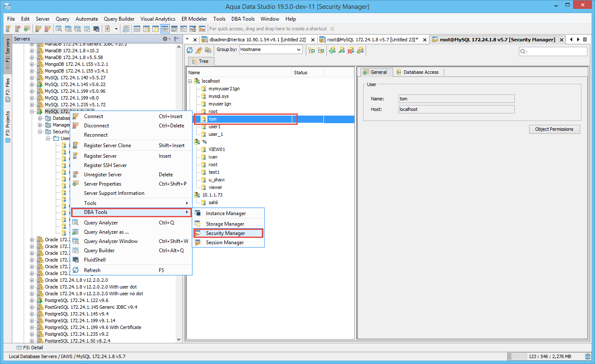Click the script document toolbar icon
Screen dimensions: 595x364
pyautogui.click(x=126, y=29)
